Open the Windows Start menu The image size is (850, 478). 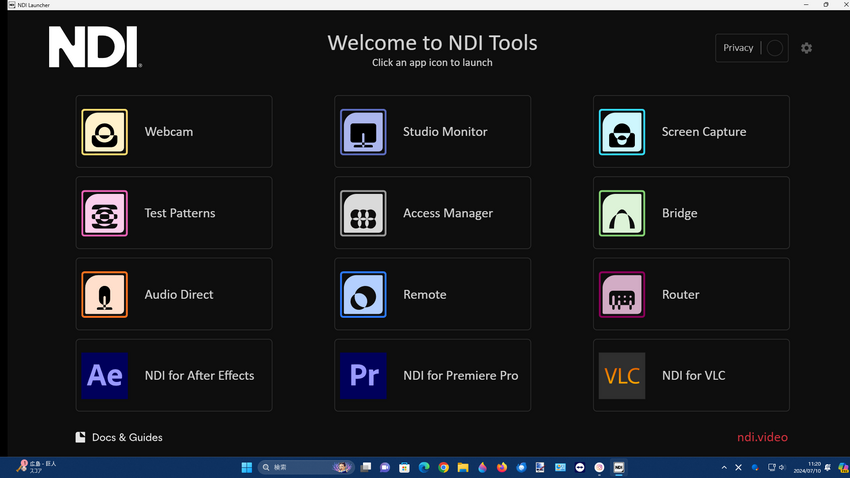pyautogui.click(x=247, y=467)
